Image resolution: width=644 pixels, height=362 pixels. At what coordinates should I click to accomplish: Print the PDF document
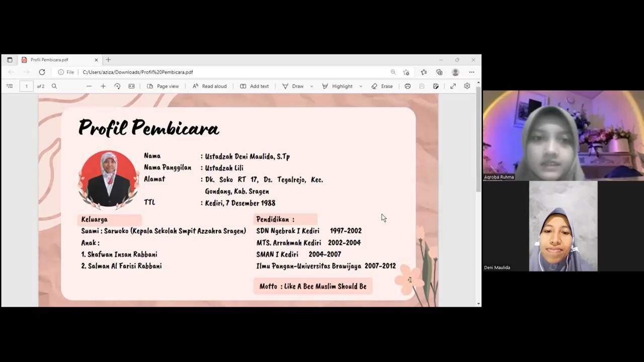click(x=408, y=86)
